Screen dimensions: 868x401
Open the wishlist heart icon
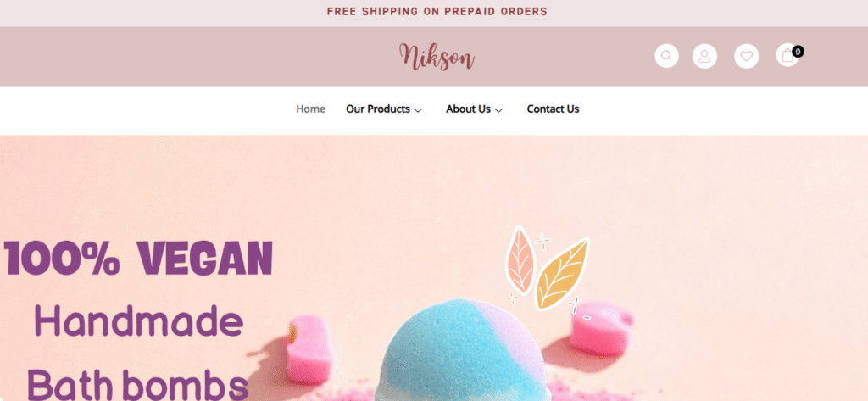point(746,56)
